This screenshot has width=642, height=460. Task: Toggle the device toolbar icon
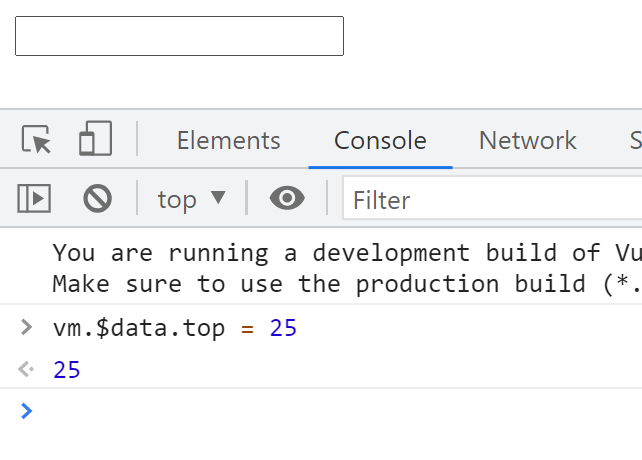click(95, 140)
